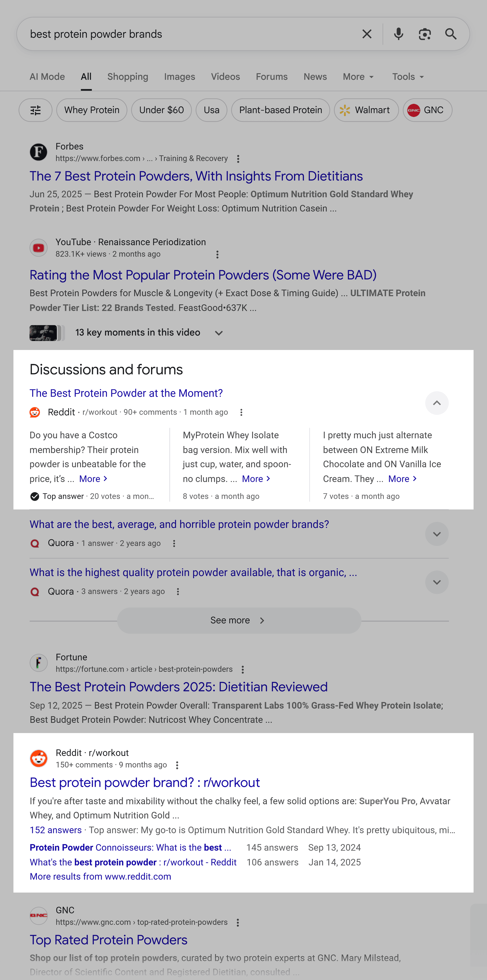Open the search filters settings icon chip
Screen dimensions: 487x980
coord(35,110)
